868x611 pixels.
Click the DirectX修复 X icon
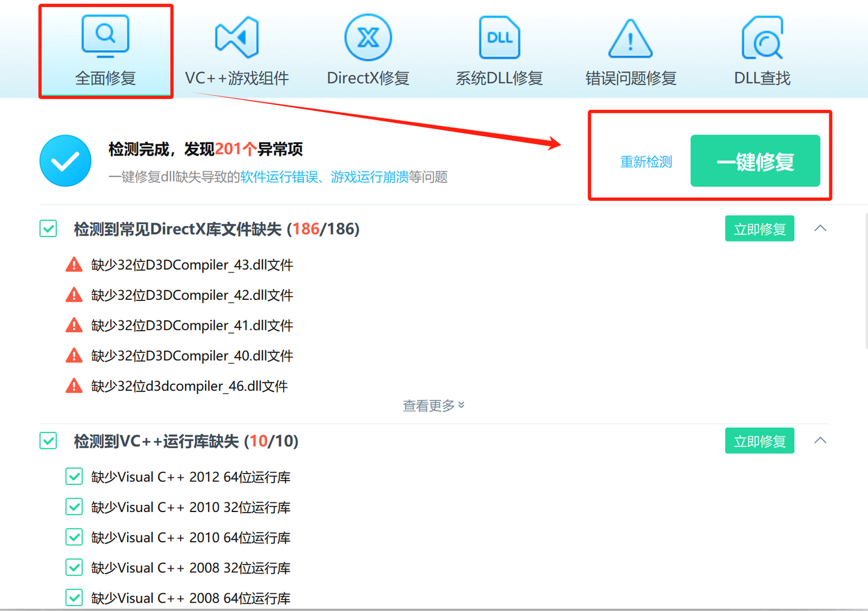coord(368,37)
